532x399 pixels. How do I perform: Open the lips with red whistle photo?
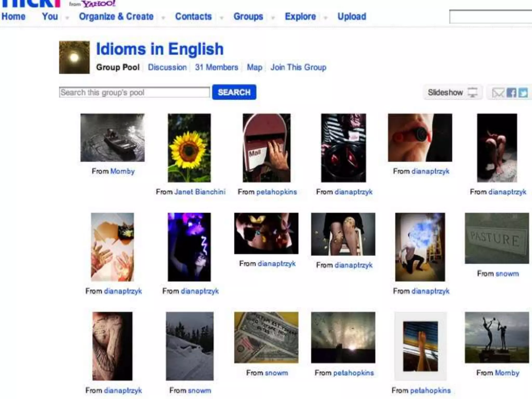click(x=420, y=138)
